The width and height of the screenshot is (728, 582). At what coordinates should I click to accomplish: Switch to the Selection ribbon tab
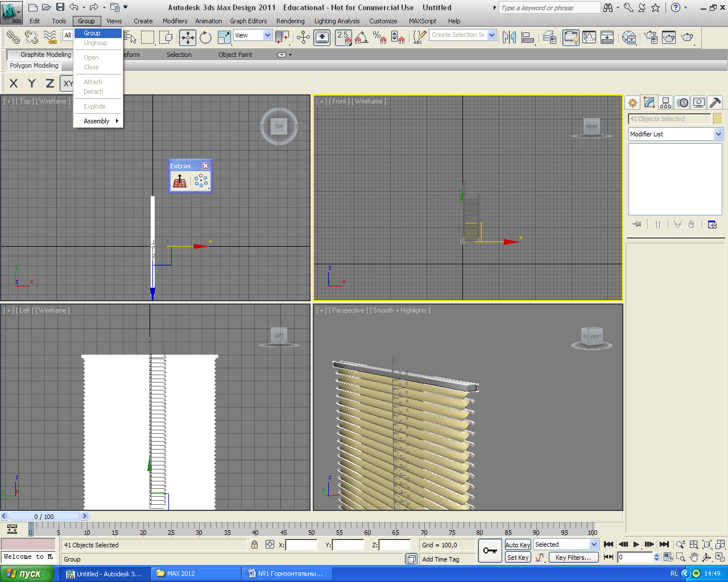pos(179,55)
